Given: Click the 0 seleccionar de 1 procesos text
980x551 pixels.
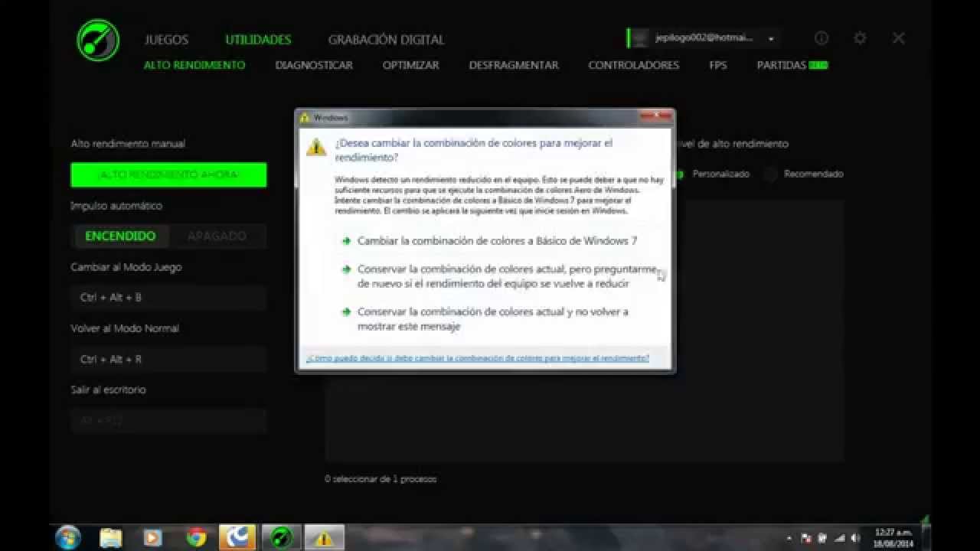Looking at the screenshot, I should [x=381, y=479].
